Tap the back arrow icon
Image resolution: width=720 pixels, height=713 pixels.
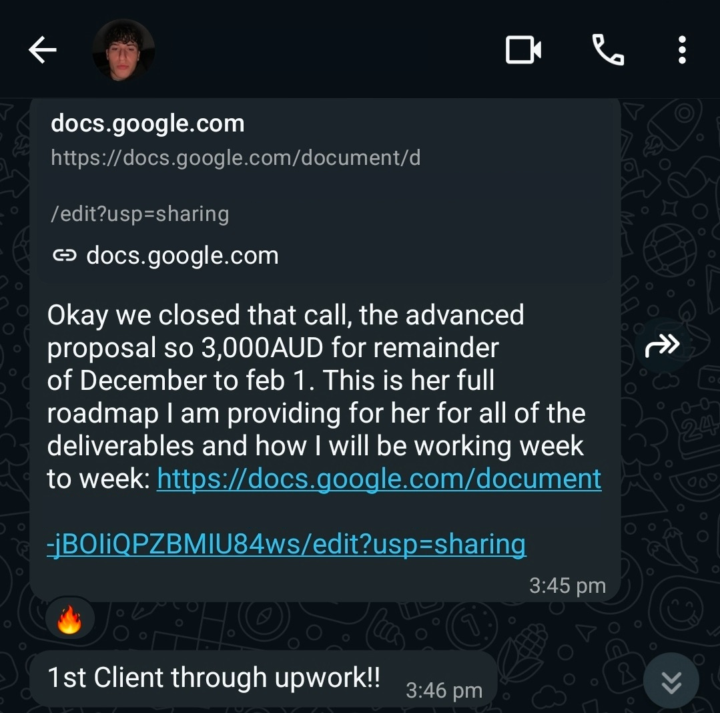tap(43, 50)
